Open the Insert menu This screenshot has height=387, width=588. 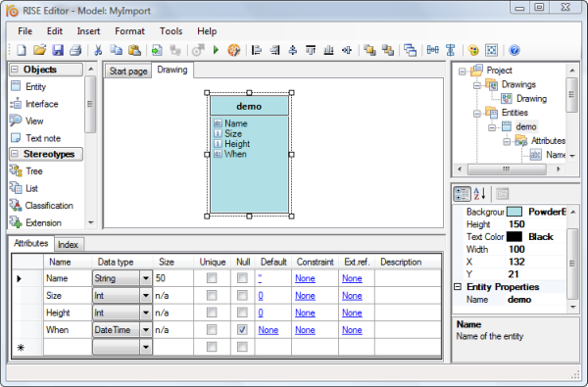(x=88, y=31)
